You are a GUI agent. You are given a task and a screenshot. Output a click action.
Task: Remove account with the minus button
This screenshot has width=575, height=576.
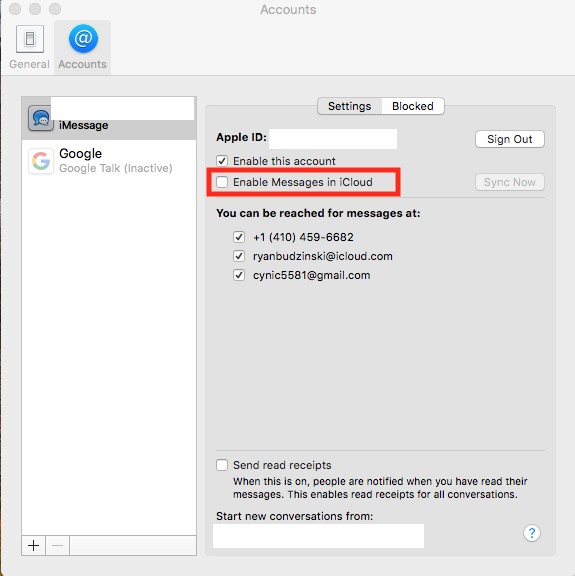click(57, 546)
